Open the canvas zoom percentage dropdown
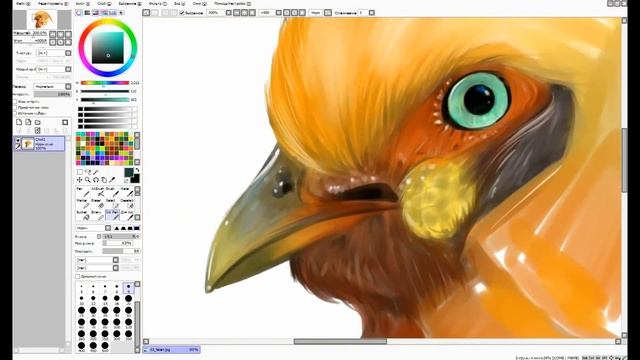Screen dimensions: 640x360 click(x=229, y=13)
